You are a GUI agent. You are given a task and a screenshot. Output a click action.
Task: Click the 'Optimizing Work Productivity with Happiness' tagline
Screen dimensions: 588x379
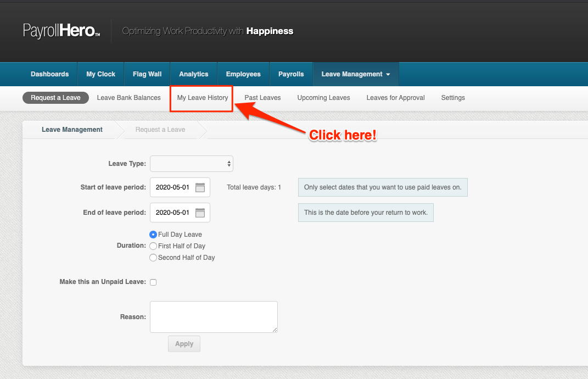pyautogui.click(x=208, y=31)
